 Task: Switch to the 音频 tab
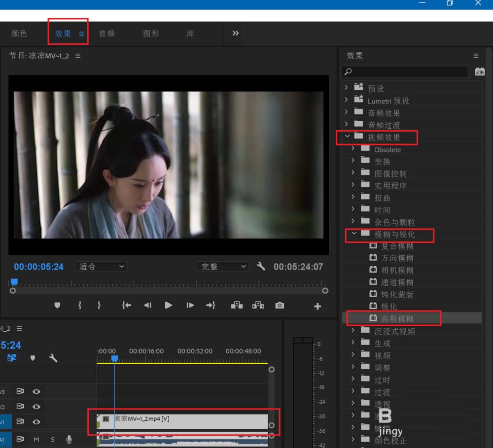(106, 34)
